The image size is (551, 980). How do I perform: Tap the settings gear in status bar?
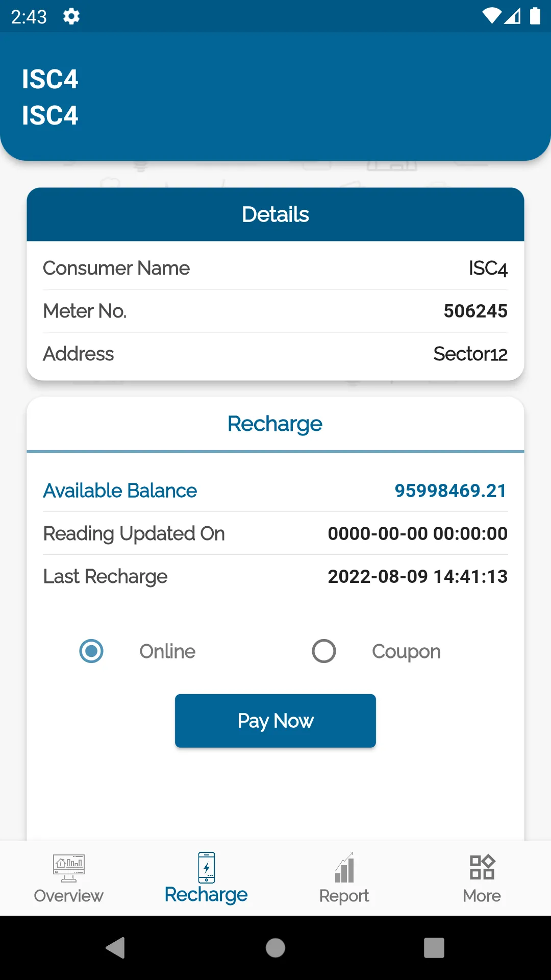click(x=71, y=16)
